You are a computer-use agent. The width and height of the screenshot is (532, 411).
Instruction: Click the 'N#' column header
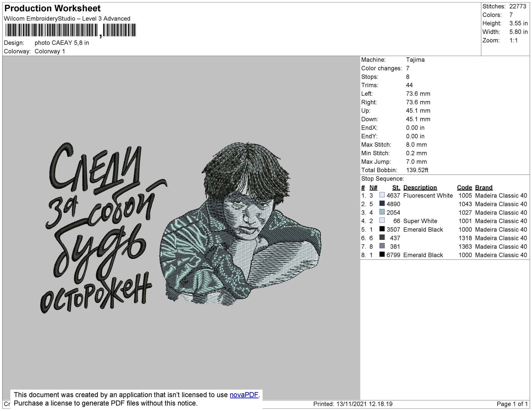coord(373,187)
